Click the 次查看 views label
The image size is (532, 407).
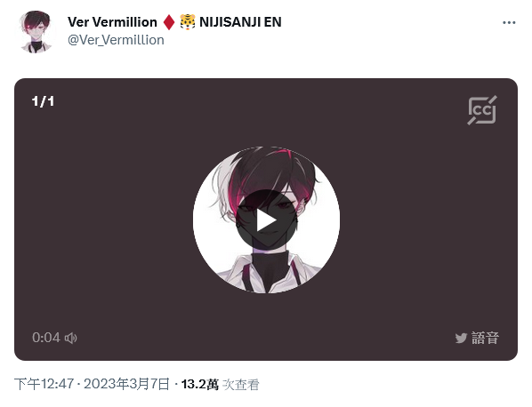coord(240,385)
